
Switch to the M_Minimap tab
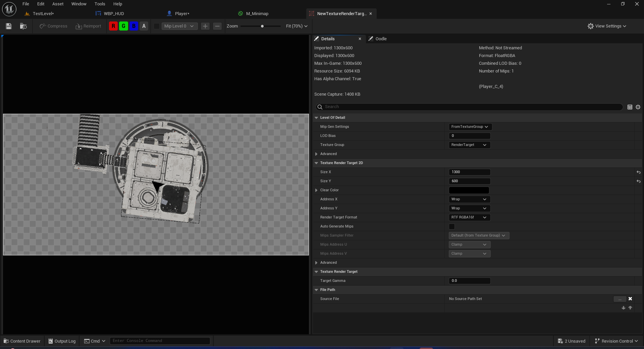257,14
